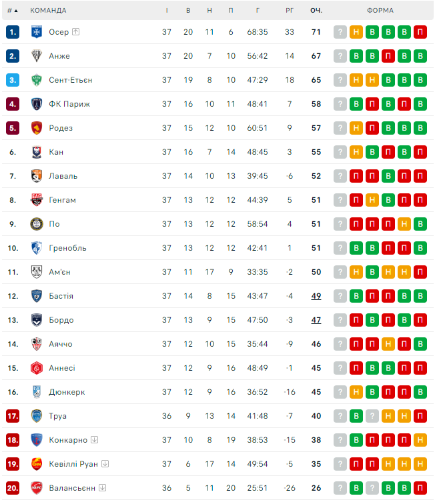Click the Осер club crest icon
Image resolution: width=437 pixels, height=504 pixels.
(37, 32)
